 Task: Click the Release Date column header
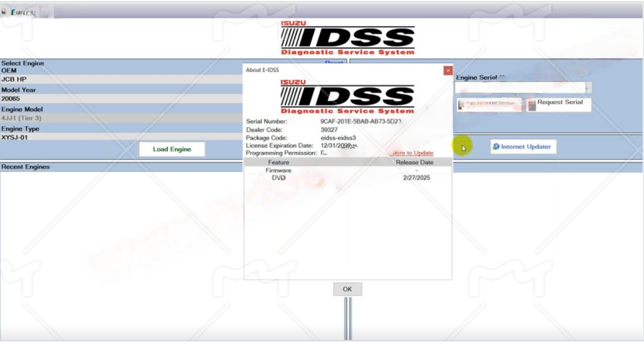click(415, 162)
